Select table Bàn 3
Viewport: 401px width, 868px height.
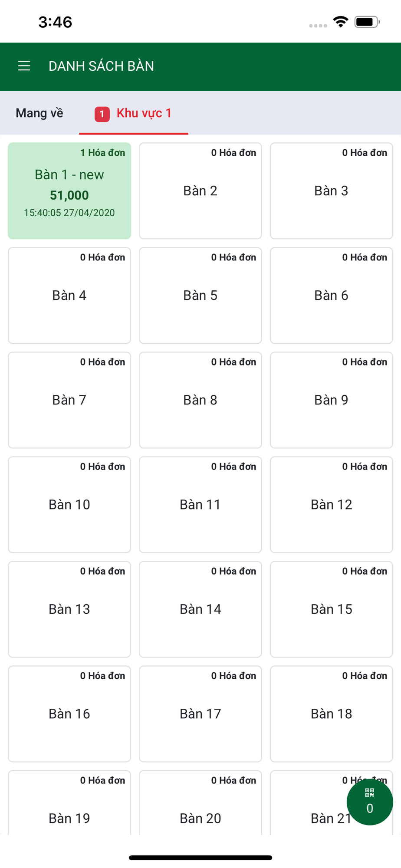(332, 191)
